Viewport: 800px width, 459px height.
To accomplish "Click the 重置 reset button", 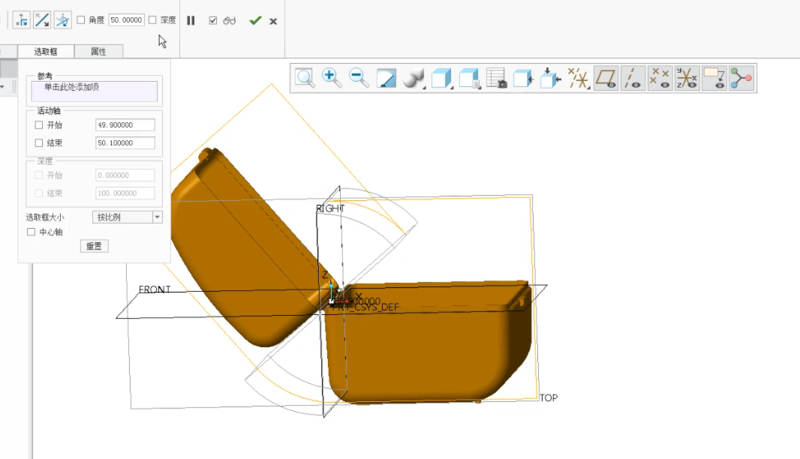I will coord(94,246).
